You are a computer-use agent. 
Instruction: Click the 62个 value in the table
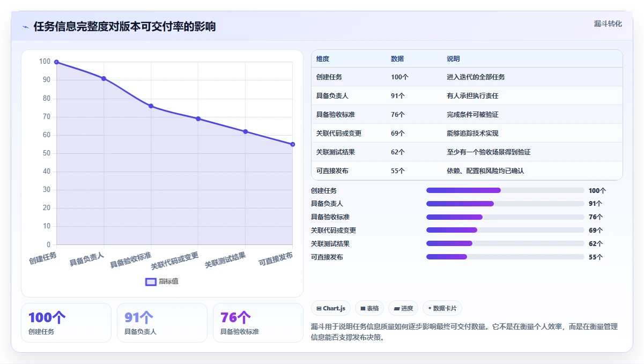[x=398, y=152]
